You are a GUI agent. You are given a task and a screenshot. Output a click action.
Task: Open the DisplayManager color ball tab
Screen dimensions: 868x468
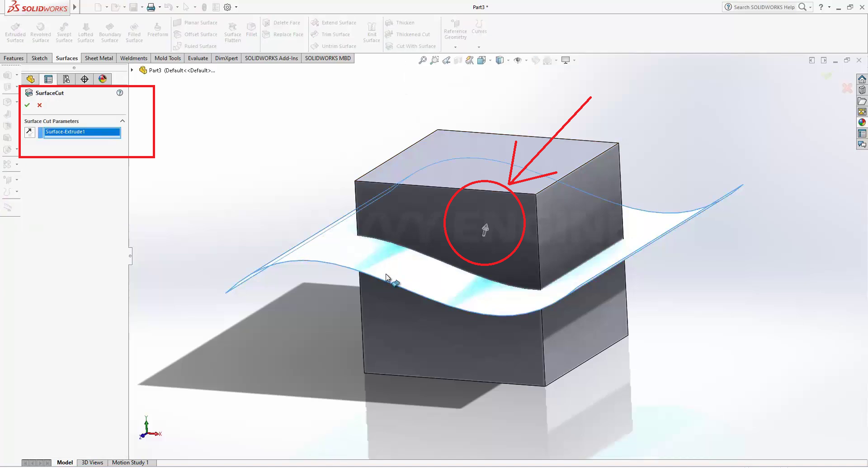(103, 79)
